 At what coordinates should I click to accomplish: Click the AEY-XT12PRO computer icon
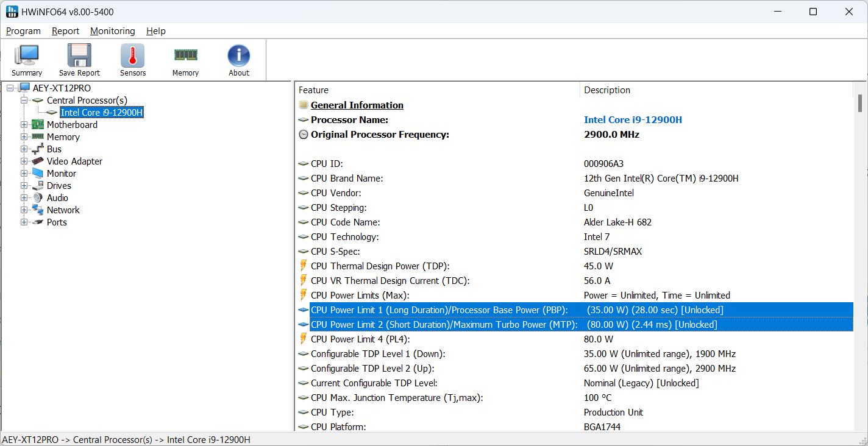click(x=24, y=88)
